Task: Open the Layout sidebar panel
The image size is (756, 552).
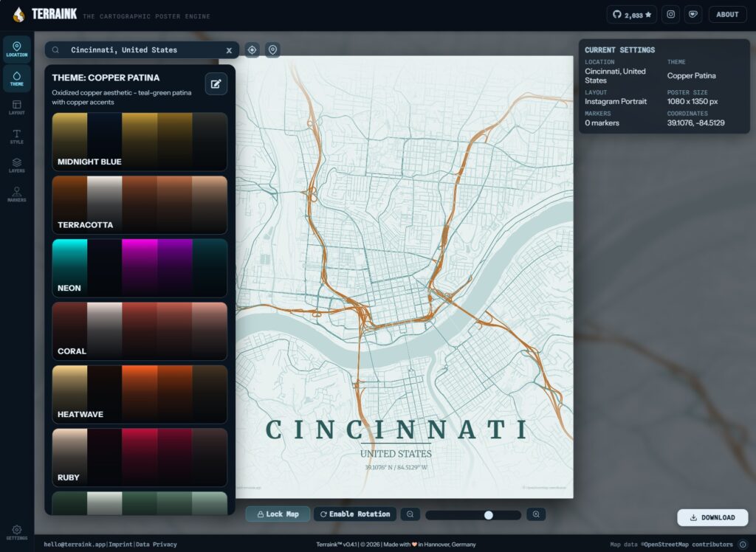Action: pos(17,108)
